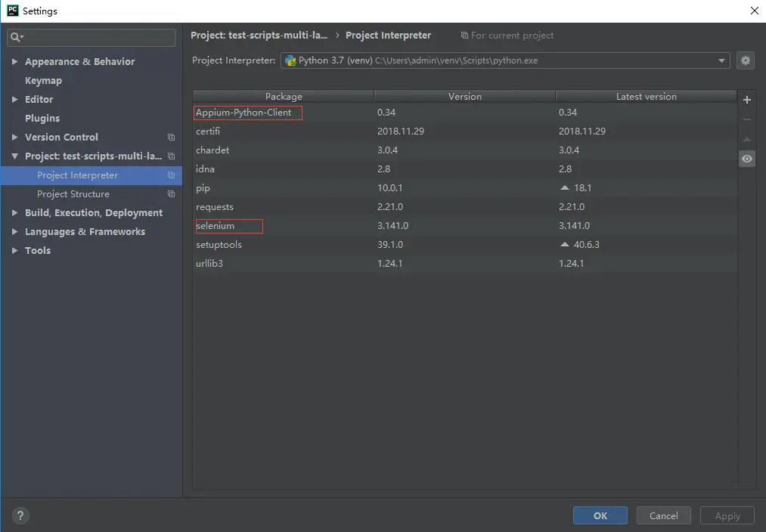
Task: Click the OK button
Action: (x=600, y=515)
